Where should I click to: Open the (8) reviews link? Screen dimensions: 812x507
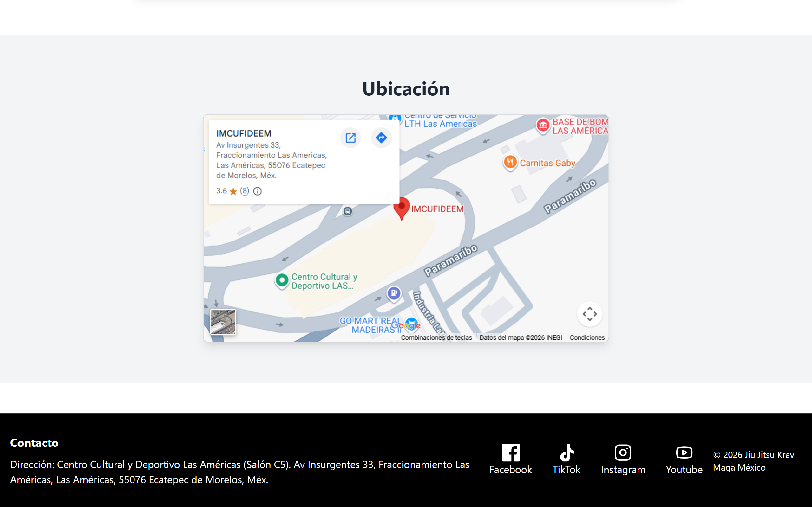pyautogui.click(x=245, y=191)
